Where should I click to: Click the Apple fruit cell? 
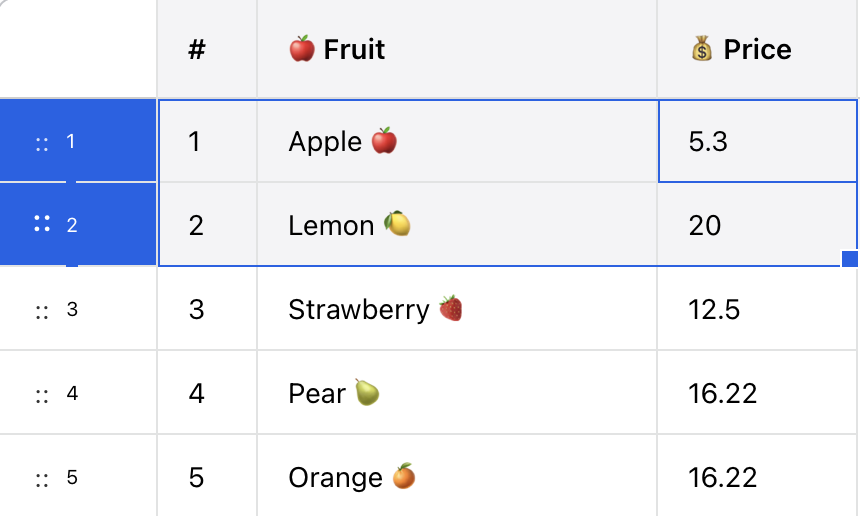[456, 141]
